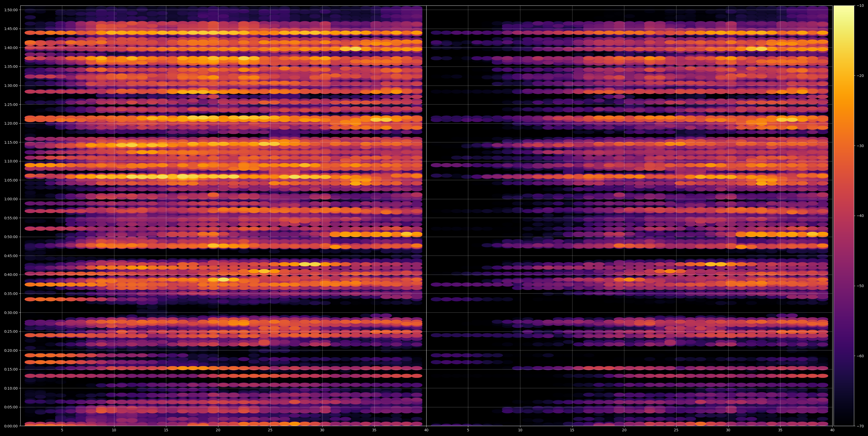Select x-axis tick 10 under right heatmap
This screenshot has height=436, width=868.
pos(520,430)
